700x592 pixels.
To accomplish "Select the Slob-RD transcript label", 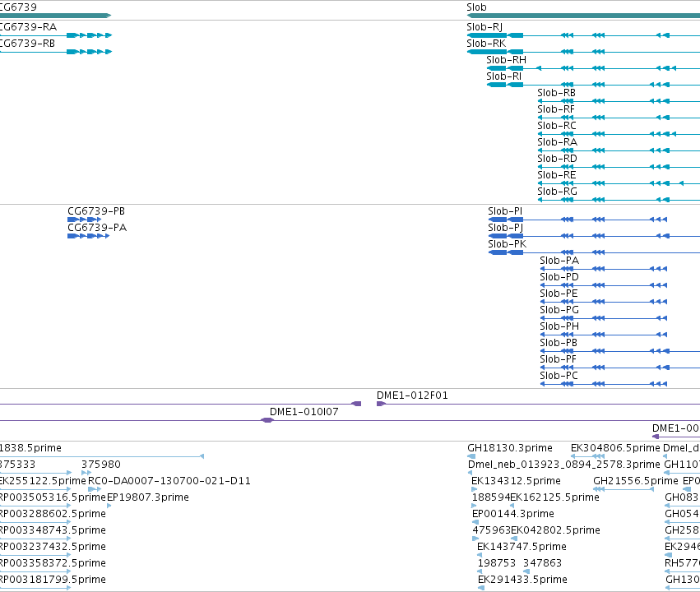I will pos(557,159).
